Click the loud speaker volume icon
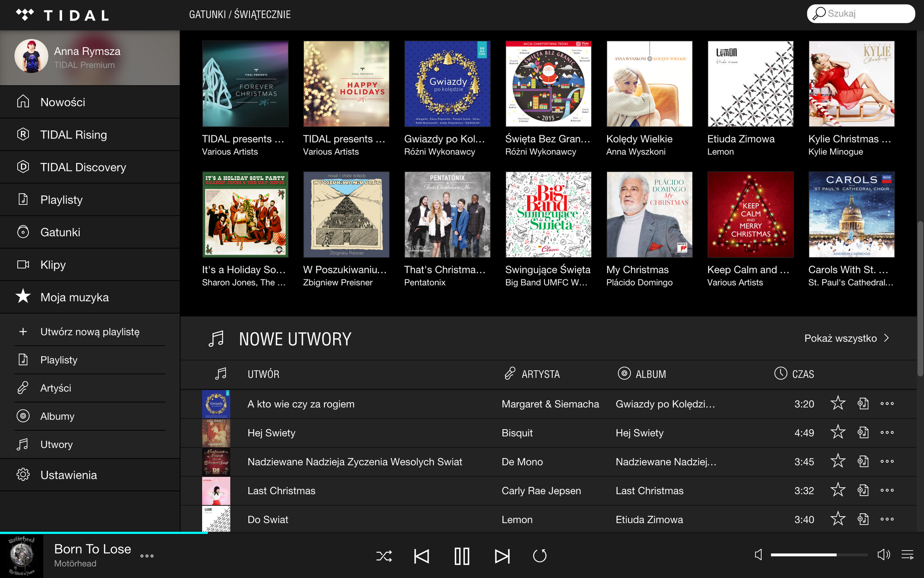Image resolution: width=924 pixels, height=578 pixels. pos(883,555)
